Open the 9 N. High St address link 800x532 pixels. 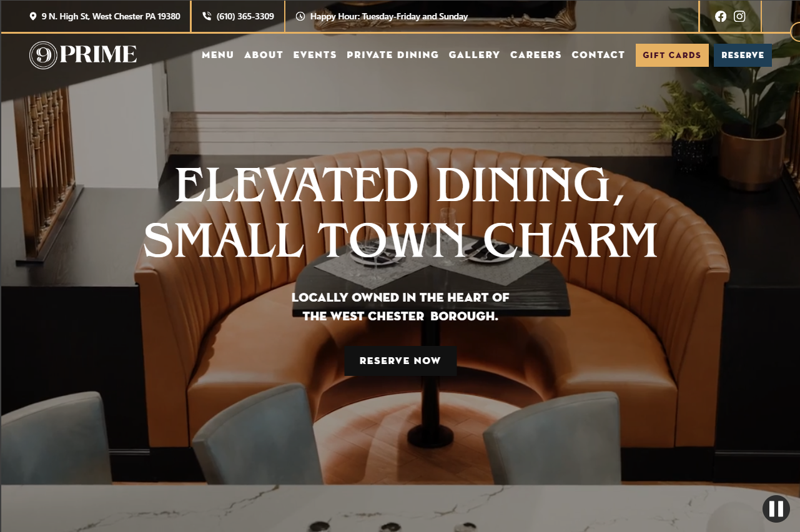pos(111,16)
